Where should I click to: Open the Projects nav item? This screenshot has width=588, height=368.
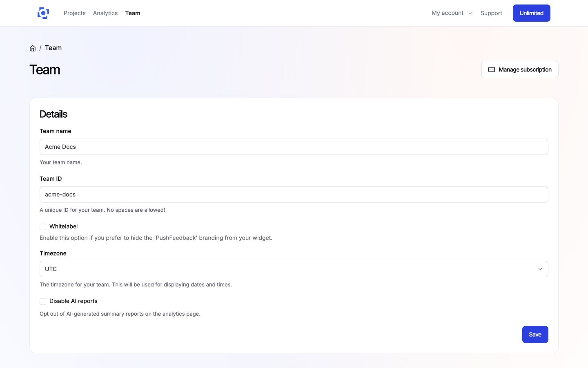[x=75, y=13]
